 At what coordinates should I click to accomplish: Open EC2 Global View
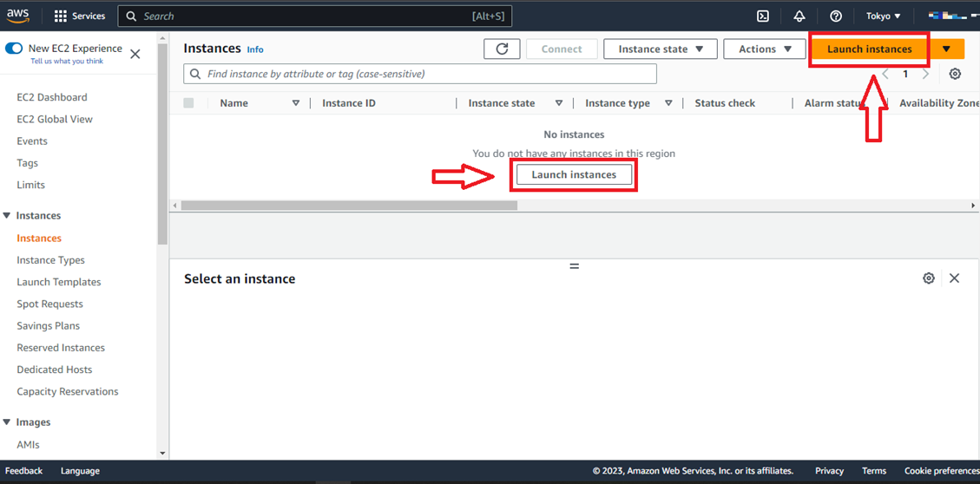click(x=55, y=120)
